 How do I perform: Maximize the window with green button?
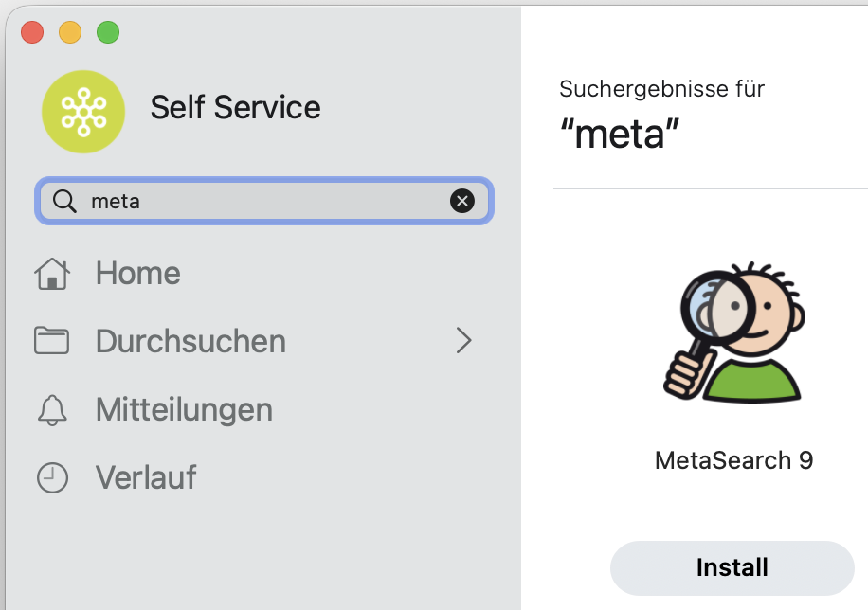coord(108,32)
